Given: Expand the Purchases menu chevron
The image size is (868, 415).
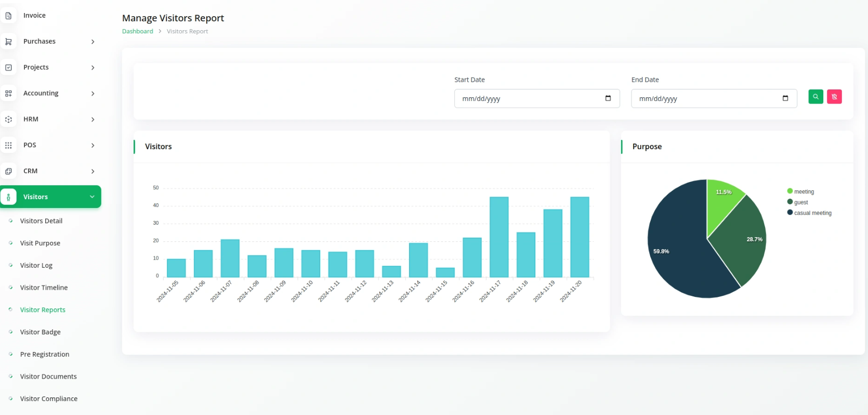Looking at the screenshot, I should 93,42.
